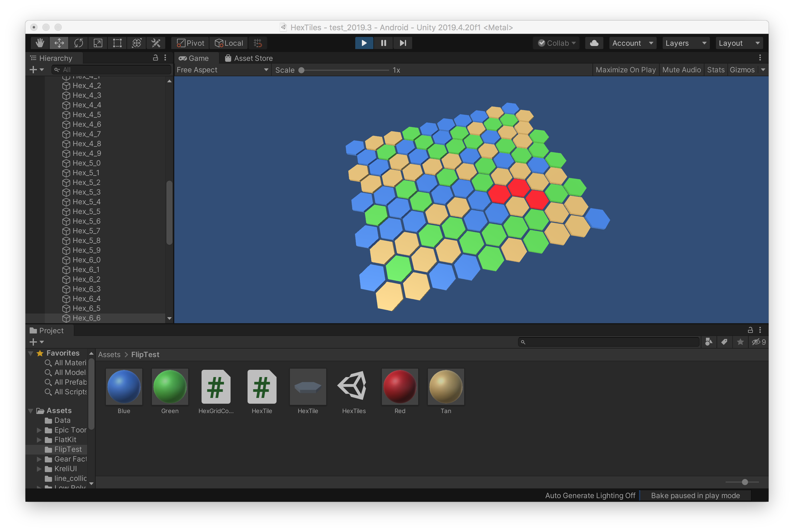Toggle Local handle rotation

(x=228, y=43)
